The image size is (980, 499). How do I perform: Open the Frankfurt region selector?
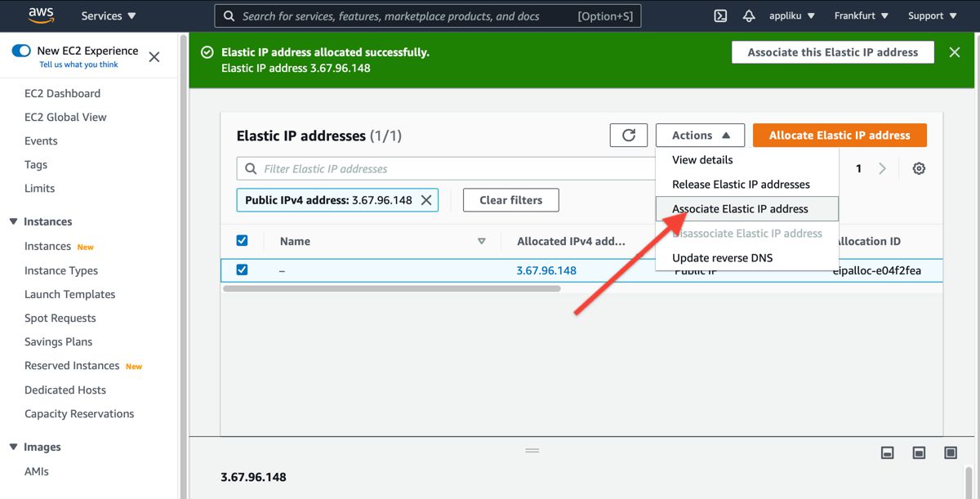point(861,16)
